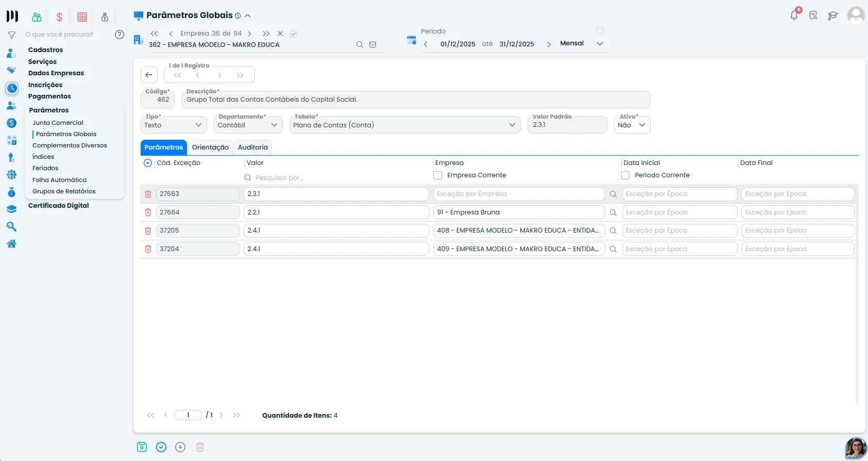Click the red delete record icon at bottom
Image resolution: width=868 pixels, height=461 pixels.
tap(200, 447)
